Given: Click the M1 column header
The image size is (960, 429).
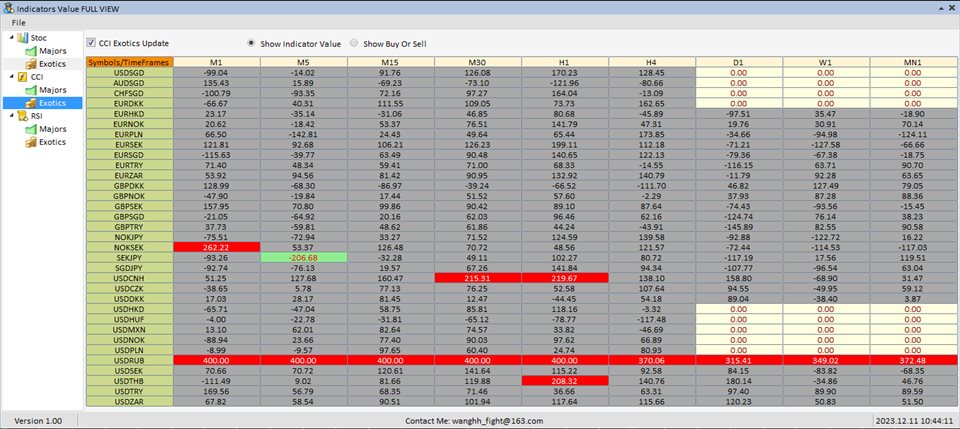Looking at the screenshot, I should pyautogui.click(x=217, y=62).
